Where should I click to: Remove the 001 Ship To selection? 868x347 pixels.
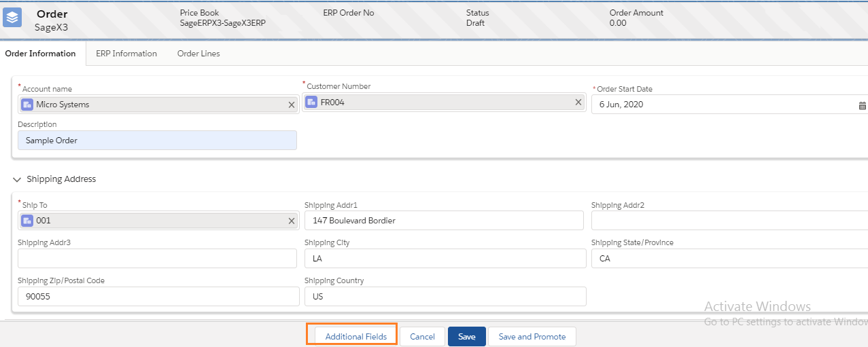point(292,221)
